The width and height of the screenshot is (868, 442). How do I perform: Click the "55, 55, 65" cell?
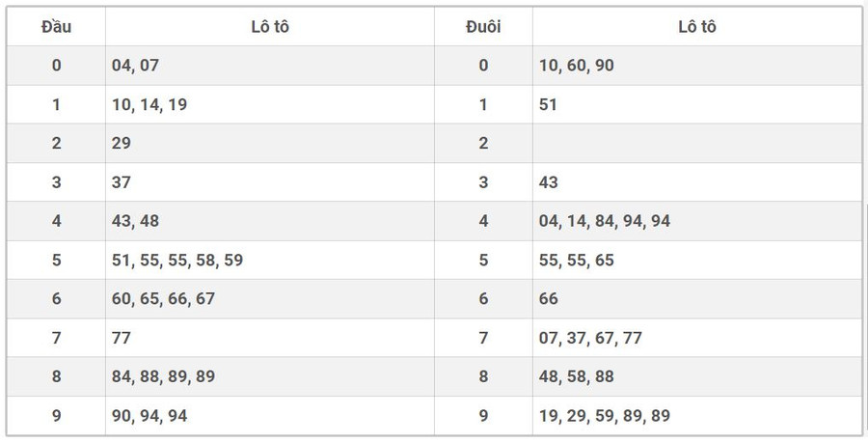point(577,260)
